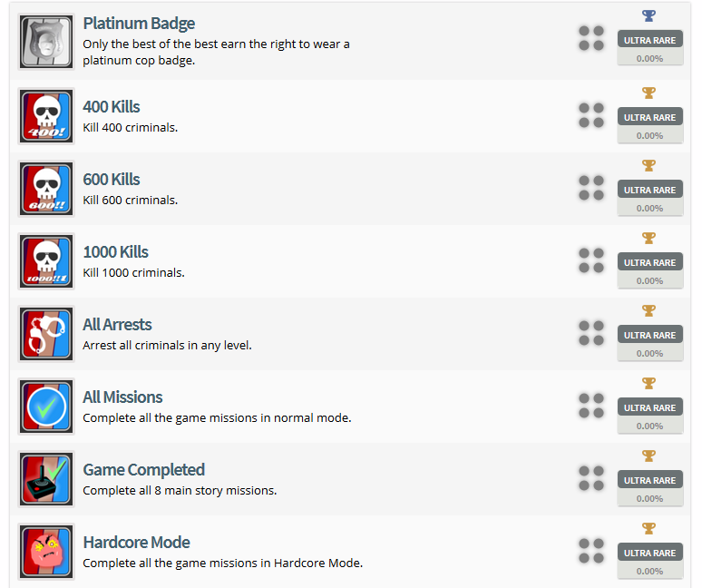Click the Hardcore Mode angry face icon
Viewport: 702px width, 588px height.
point(46,552)
